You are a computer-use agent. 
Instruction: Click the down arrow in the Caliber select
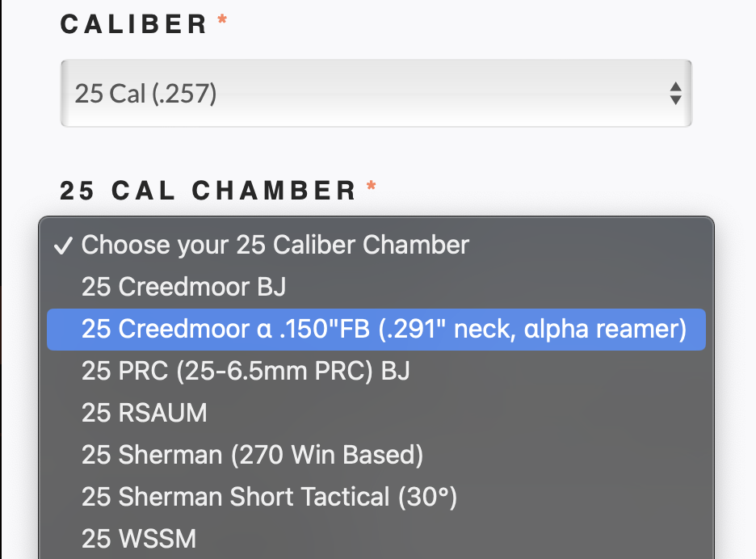coord(675,100)
